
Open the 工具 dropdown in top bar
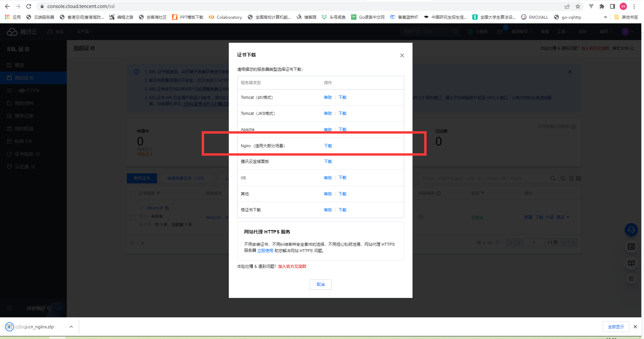(563, 32)
